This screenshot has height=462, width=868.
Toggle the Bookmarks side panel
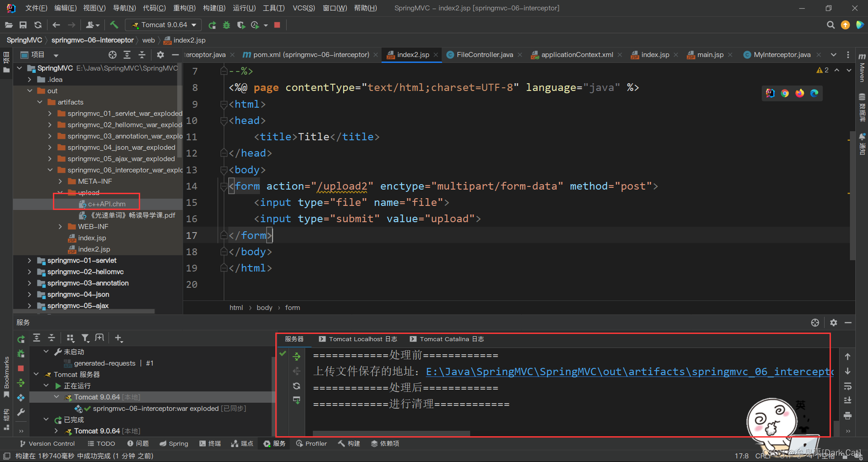coord(6,377)
